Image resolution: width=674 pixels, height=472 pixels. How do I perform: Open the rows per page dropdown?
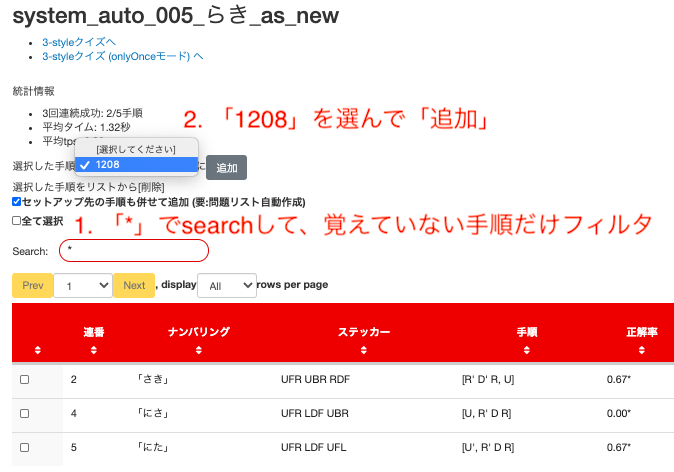point(227,285)
